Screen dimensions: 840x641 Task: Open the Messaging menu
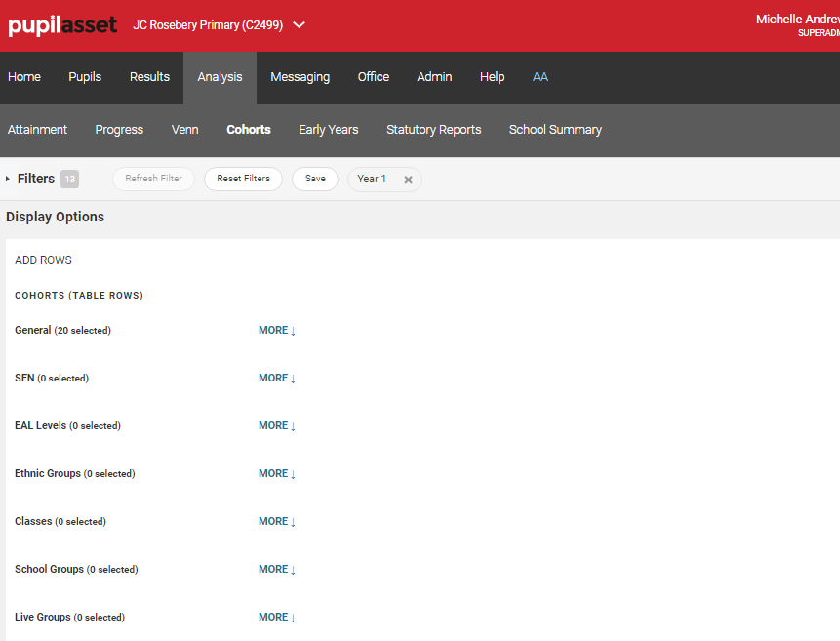pos(300,77)
